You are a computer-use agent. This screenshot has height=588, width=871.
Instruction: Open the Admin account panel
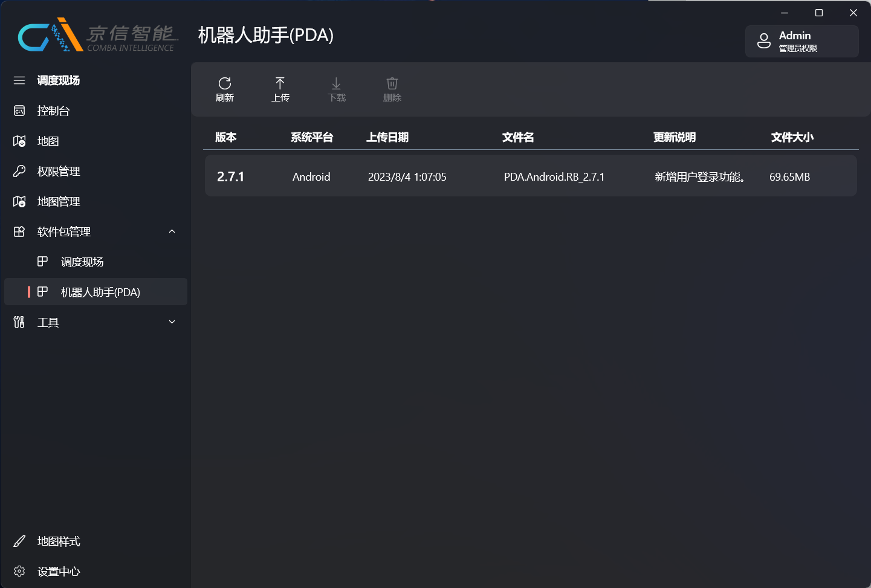(801, 41)
